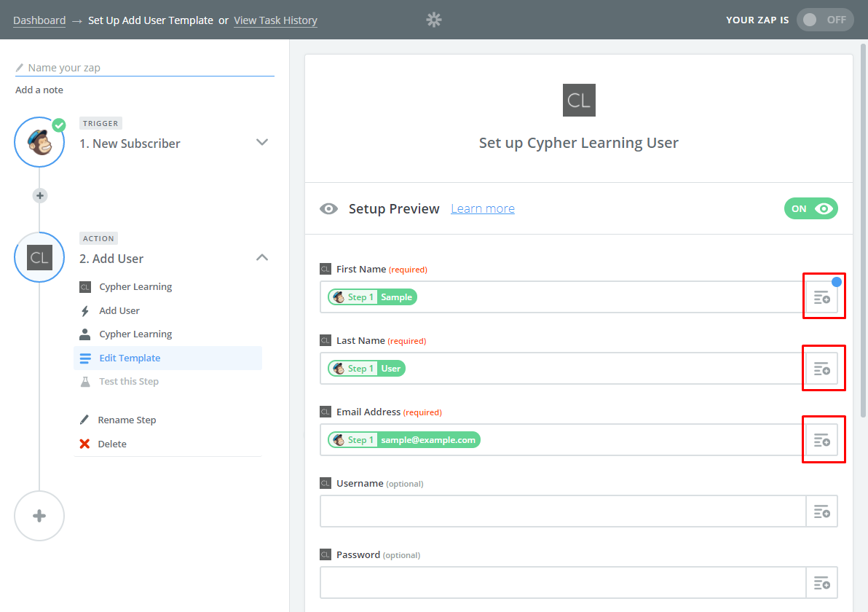Open View Task History link

point(275,20)
